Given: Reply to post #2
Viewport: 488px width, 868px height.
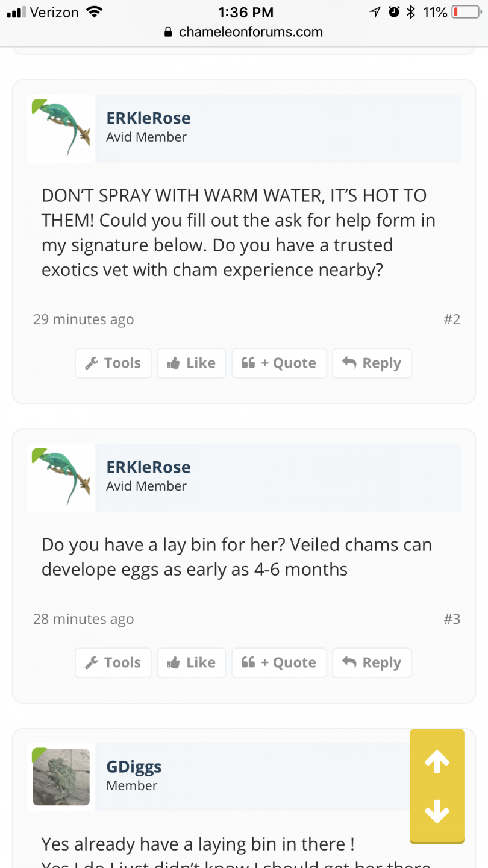Looking at the screenshot, I should click(x=372, y=363).
